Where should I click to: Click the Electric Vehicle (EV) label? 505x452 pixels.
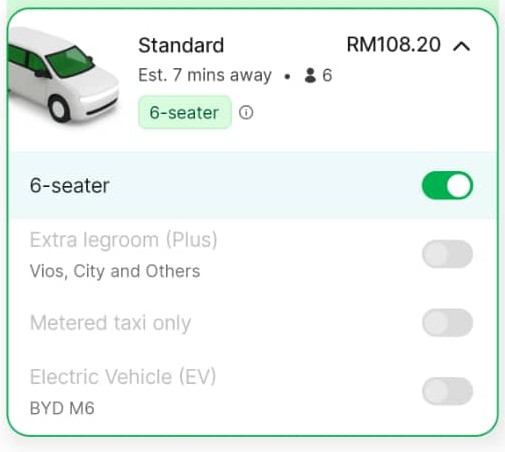(x=123, y=377)
